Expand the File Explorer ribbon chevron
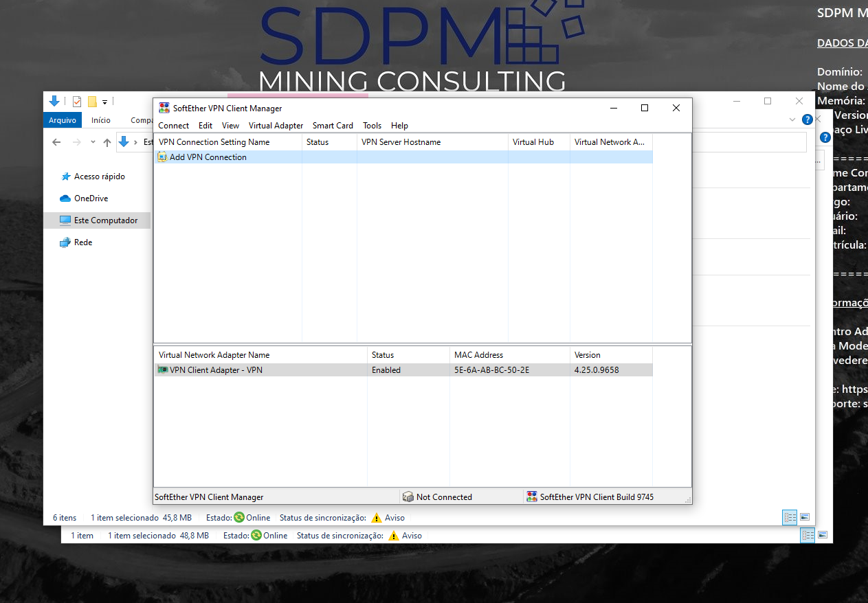 [x=793, y=120]
